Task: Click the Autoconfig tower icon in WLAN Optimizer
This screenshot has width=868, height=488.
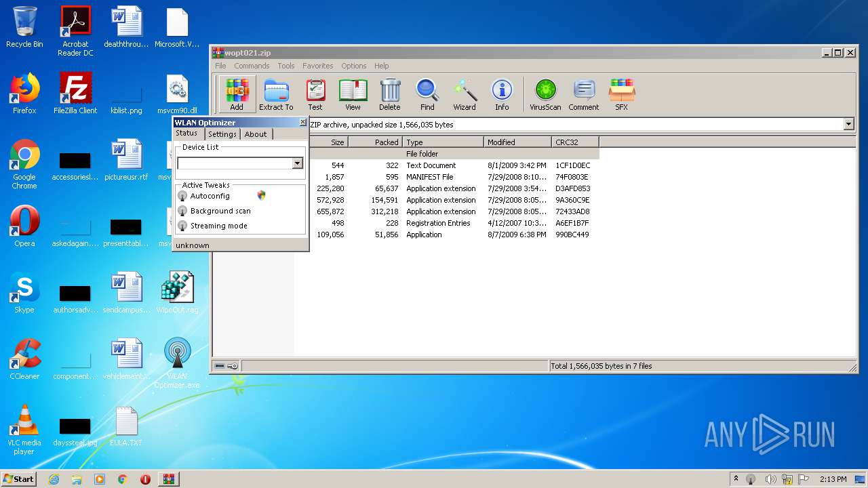Action: coord(182,196)
